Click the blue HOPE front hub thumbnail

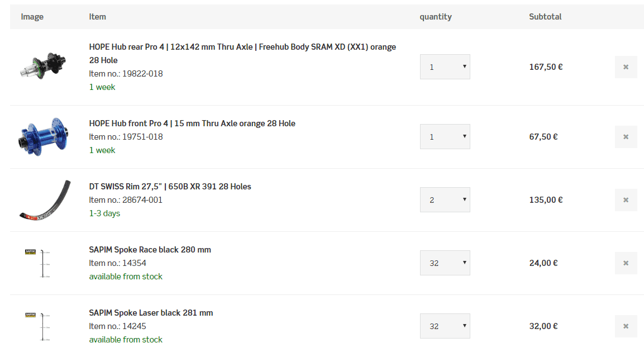[x=43, y=136]
